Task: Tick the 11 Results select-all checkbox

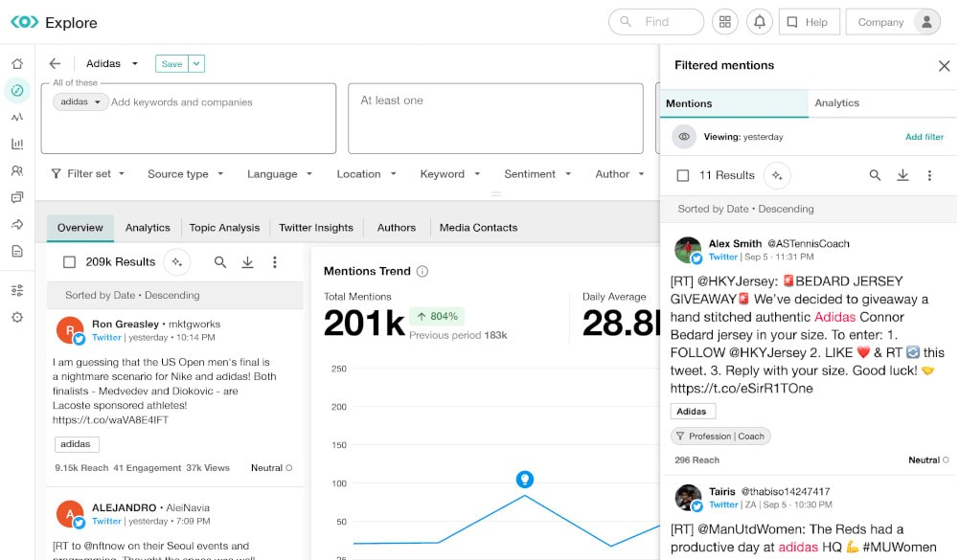Action: (683, 175)
